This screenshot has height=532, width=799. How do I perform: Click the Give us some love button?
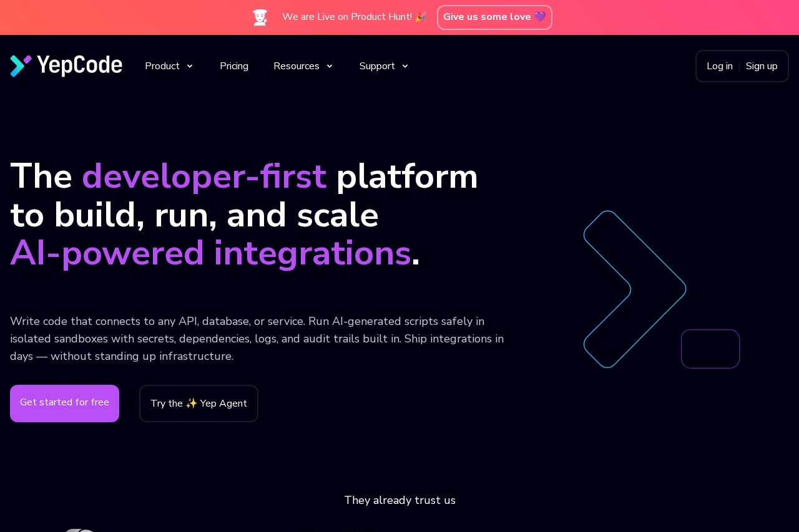494,17
